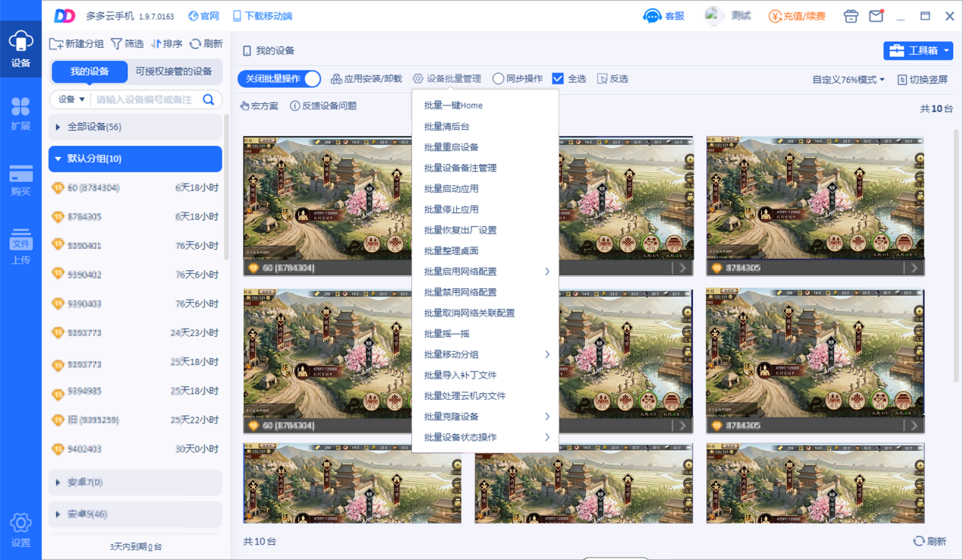Open 设置 at the bottom of the sidebar

(20, 530)
